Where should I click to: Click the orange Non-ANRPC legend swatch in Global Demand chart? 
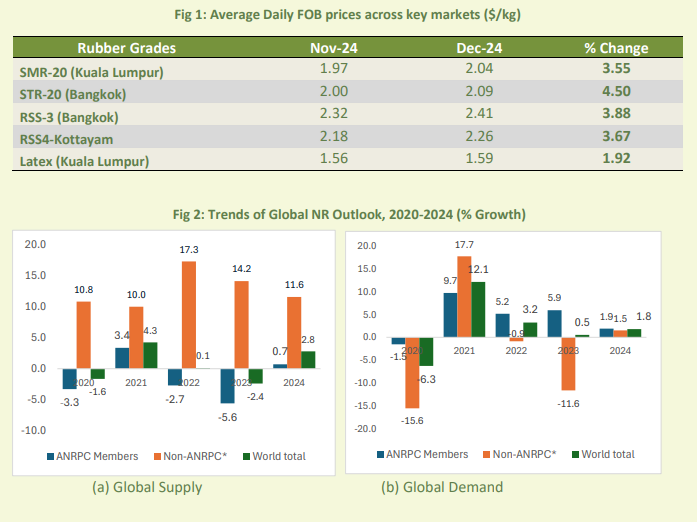(x=489, y=454)
